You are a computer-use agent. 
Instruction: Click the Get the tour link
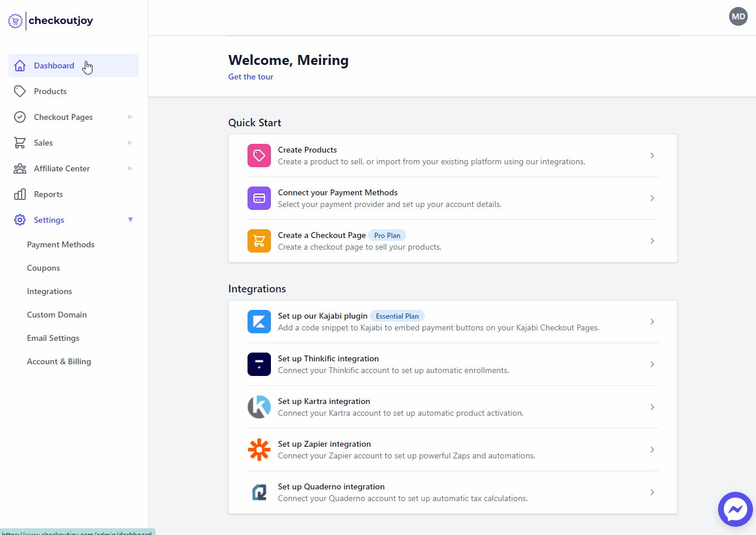coord(250,77)
